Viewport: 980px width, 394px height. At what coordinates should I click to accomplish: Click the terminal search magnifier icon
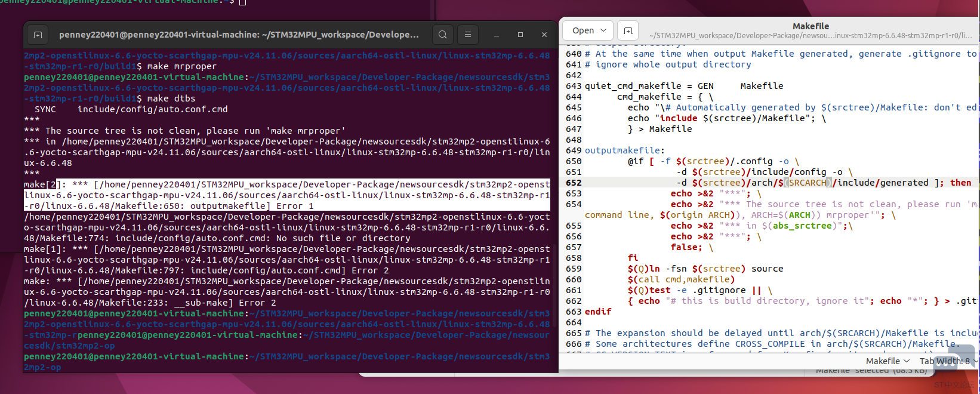pyautogui.click(x=442, y=35)
